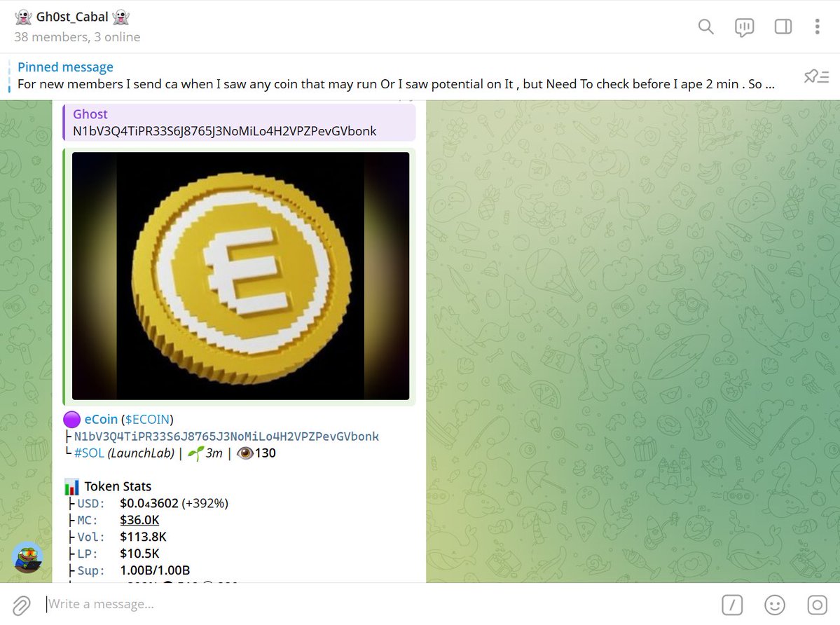Click the sender's frog avatar
840x625 pixels.
point(27,557)
